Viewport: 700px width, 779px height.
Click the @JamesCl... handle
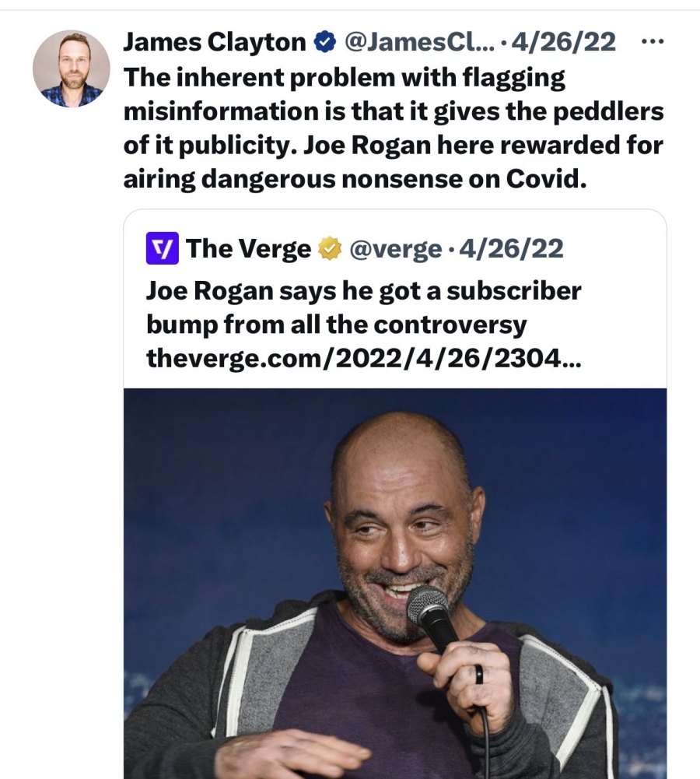(x=419, y=42)
